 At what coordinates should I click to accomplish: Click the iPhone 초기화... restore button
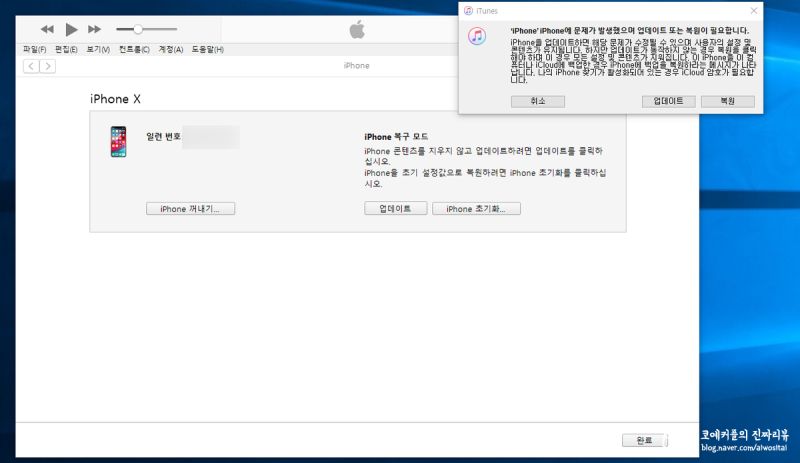[476, 209]
